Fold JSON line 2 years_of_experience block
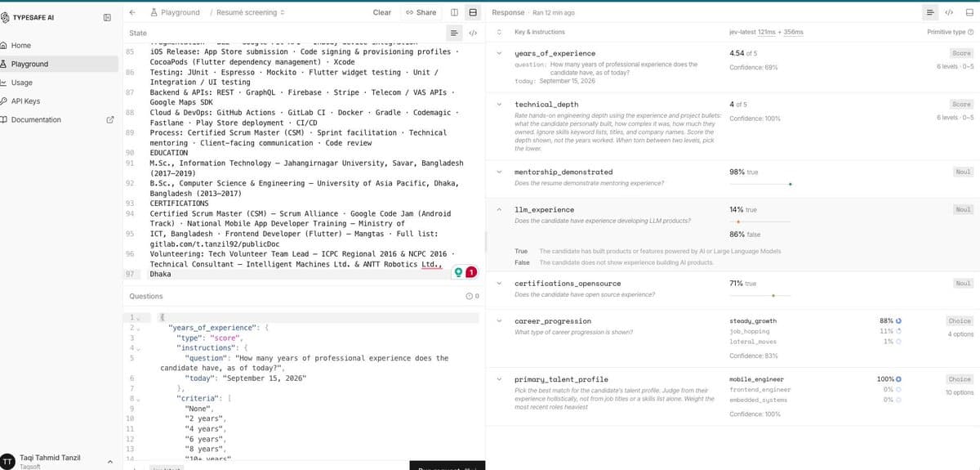980x470 pixels. coord(137,327)
